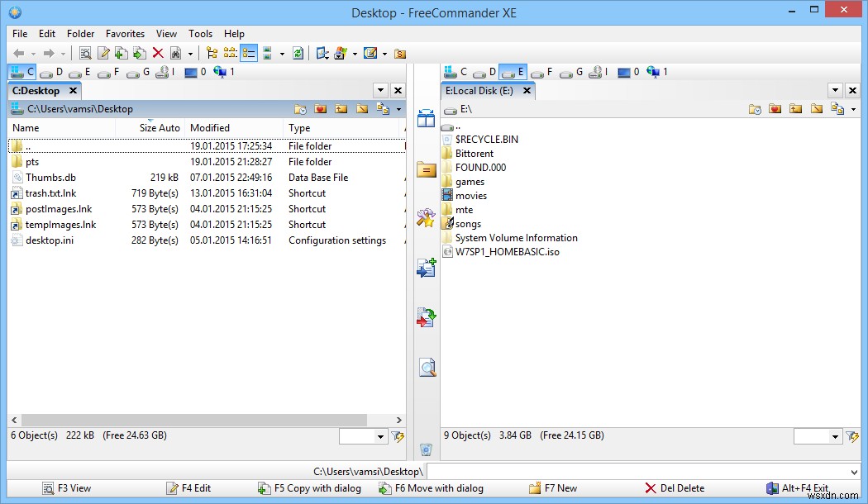Select drive E in right panel
The height and width of the screenshot is (504, 868).
click(x=513, y=72)
